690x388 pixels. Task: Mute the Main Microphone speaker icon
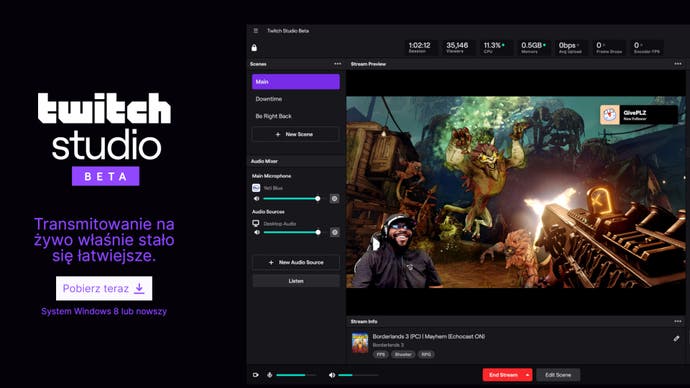257,198
